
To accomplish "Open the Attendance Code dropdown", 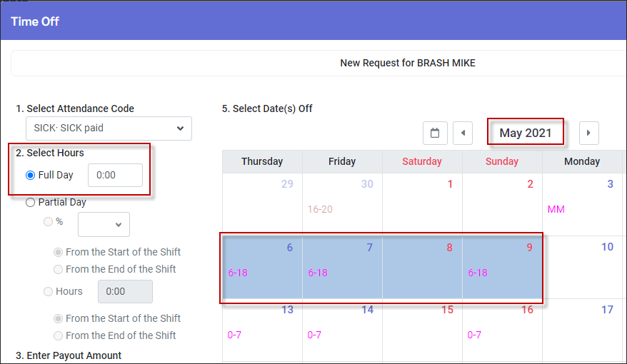I will pyautogui.click(x=109, y=128).
